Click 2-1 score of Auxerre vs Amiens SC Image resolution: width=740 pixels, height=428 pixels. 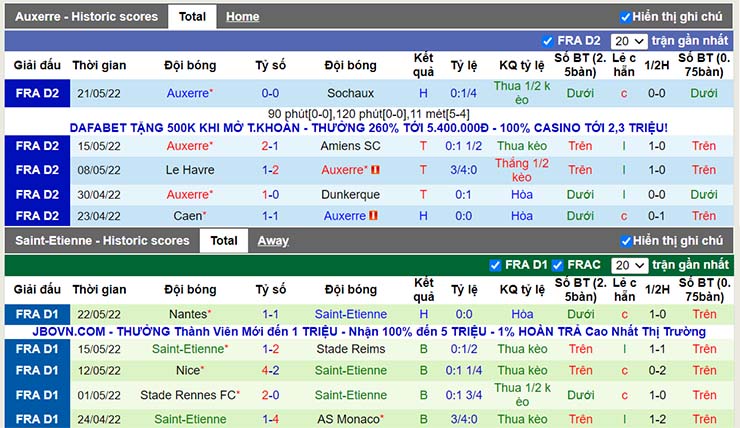(270, 146)
